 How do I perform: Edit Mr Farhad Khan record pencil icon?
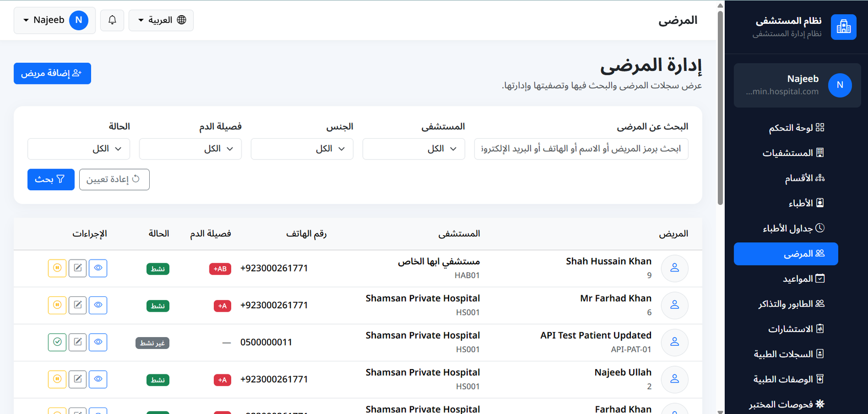tap(78, 305)
